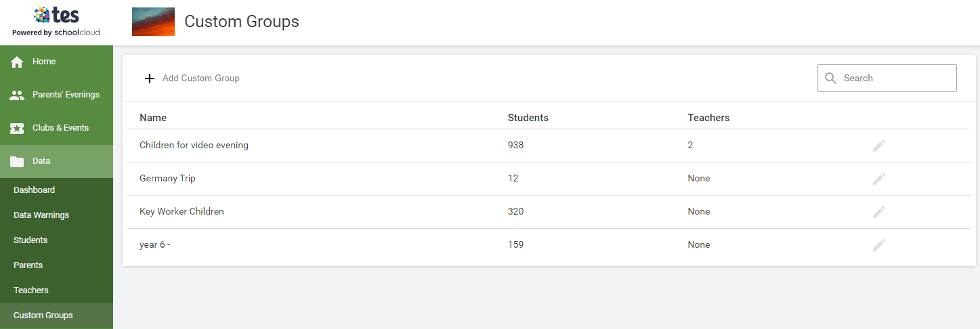Click the school sunset thumbnail image
Viewport: 980px width, 329px height.
point(153,22)
